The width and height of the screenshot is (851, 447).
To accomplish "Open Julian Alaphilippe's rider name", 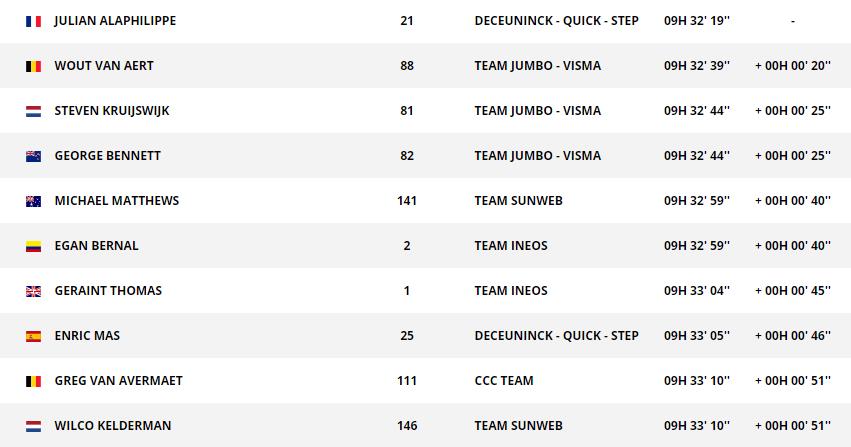I will coord(115,21).
